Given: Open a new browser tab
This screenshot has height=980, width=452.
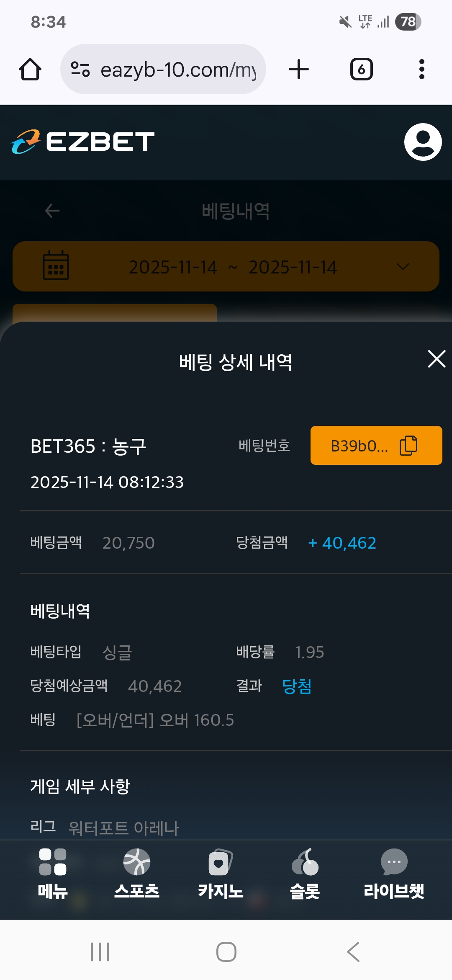Looking at the screenshot, I should point(299,70).
